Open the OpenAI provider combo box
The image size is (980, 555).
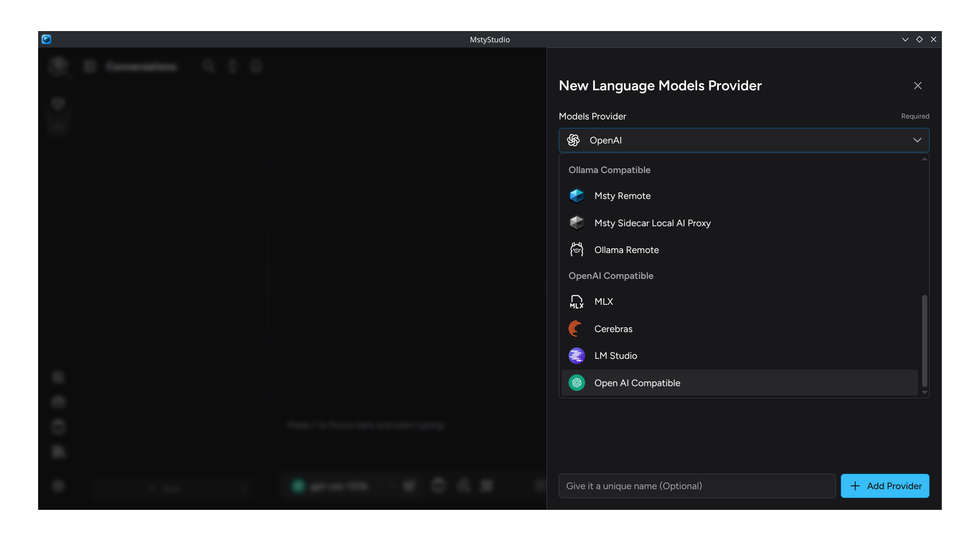point(744,140)
